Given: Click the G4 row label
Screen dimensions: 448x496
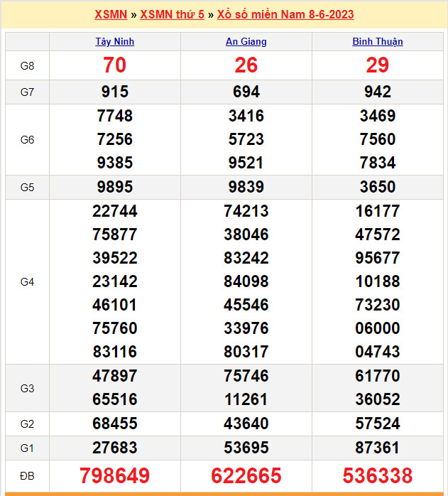Looking at the screenshot, I should click(27, 282).
